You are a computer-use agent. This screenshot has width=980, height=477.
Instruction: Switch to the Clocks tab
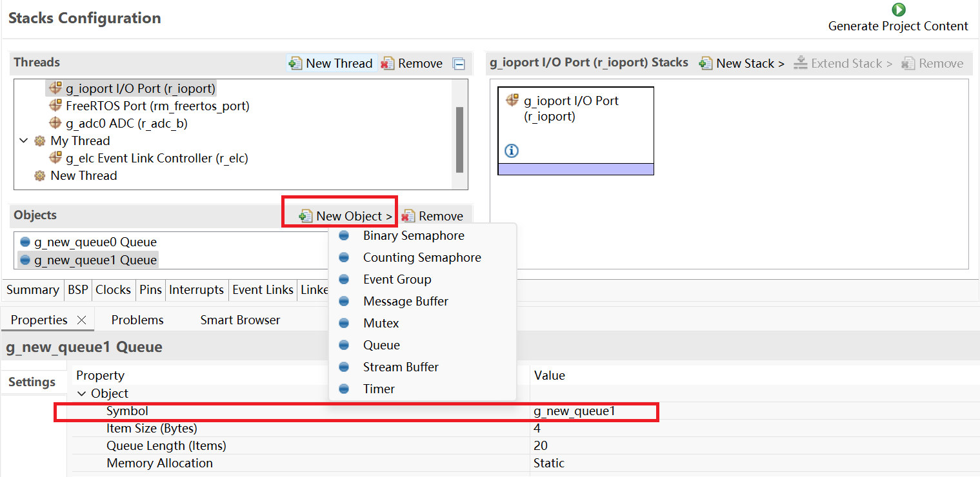click(114, 289)
